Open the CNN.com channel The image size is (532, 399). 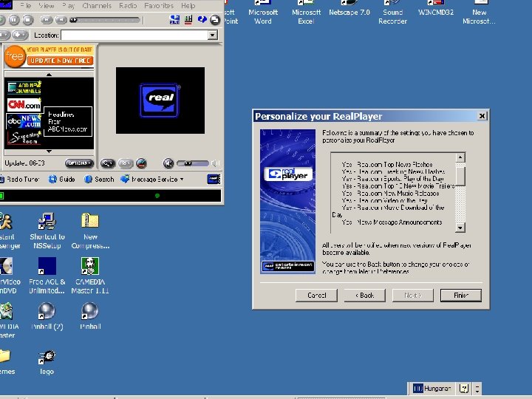click(x=24, y=105)
